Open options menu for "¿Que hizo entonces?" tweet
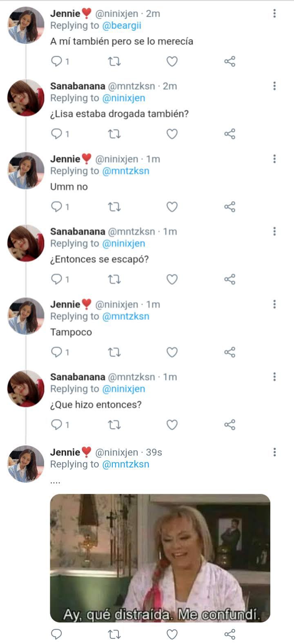This screenshot has width=294, height=644. [274, 376]
